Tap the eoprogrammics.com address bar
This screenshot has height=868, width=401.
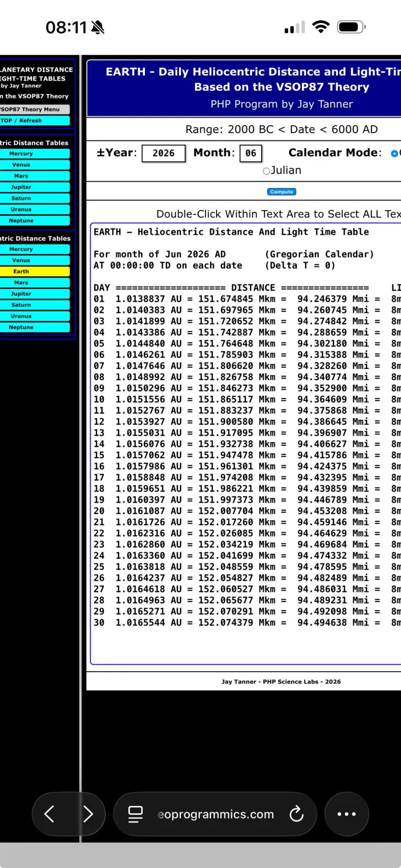point(216,814)
